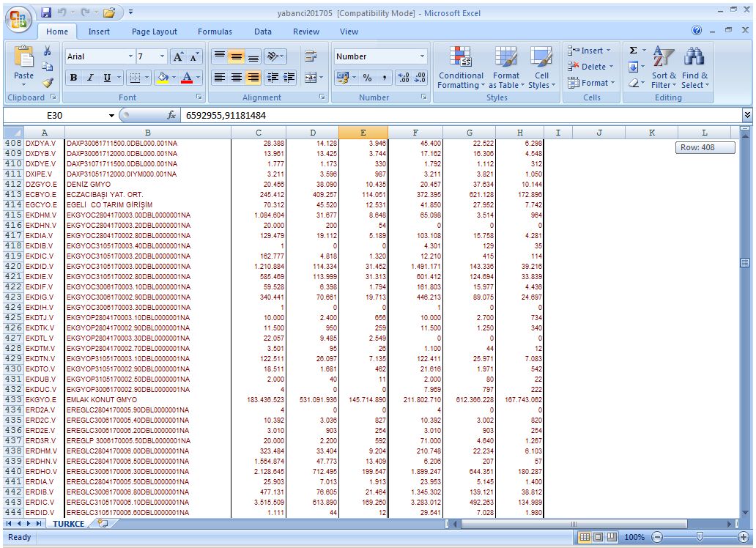The height and width of the screenshot is (548, 756).
Task: Toggle Wrap Text on selected cells
Action: 311,56
